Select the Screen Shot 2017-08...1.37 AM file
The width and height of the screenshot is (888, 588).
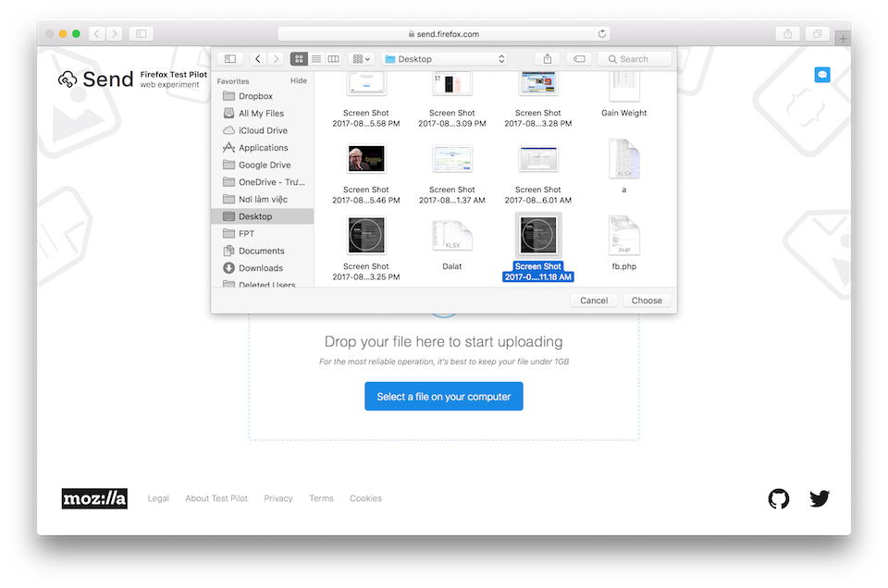[452, 173]
